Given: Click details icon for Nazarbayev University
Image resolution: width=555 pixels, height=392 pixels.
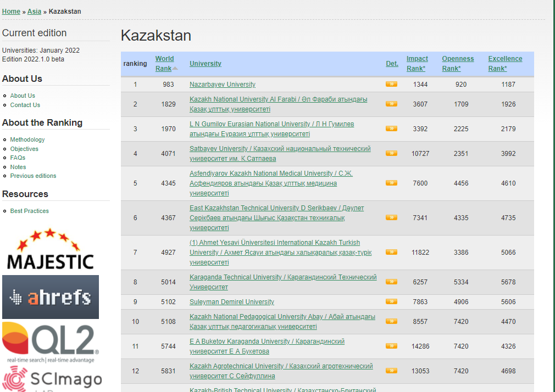Looking at the screenshot, I should (x=391, y=85).
